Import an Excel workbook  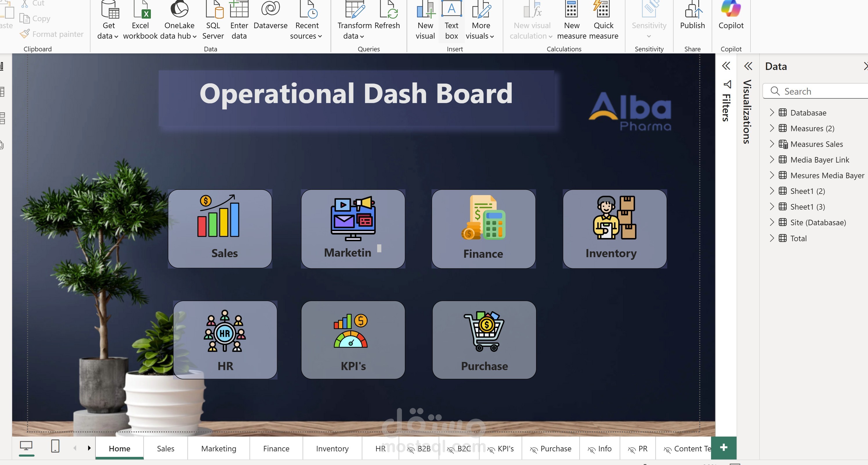140,21
